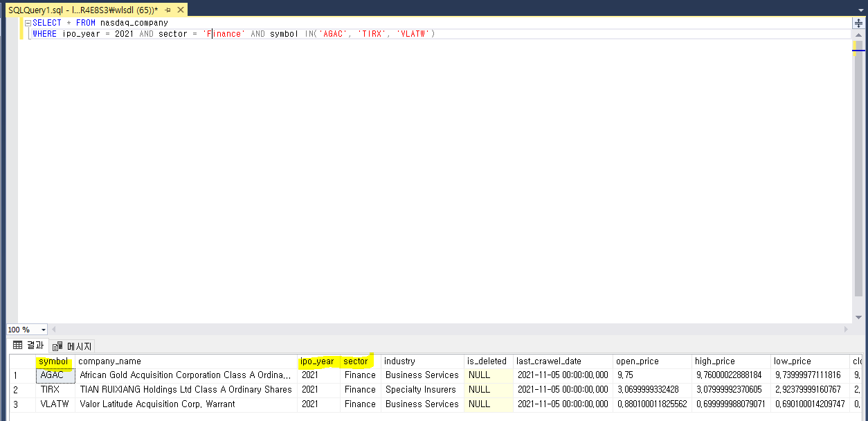Select row header number 1
The height and width of the screenshot is (421, 868).
(22, 375)
